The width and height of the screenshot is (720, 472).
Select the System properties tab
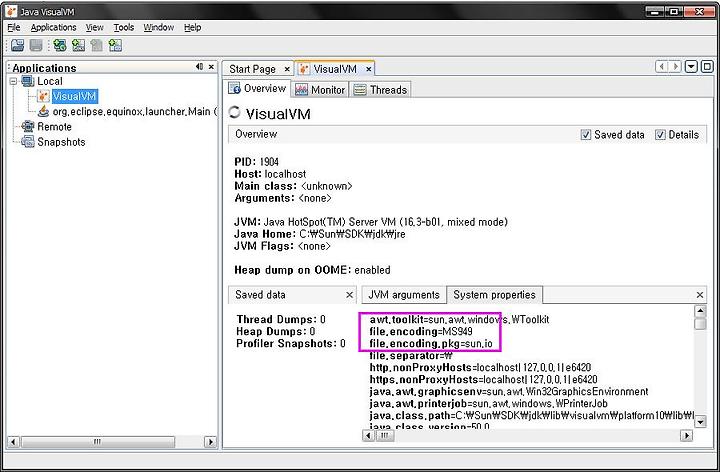(x=494, y=295)
